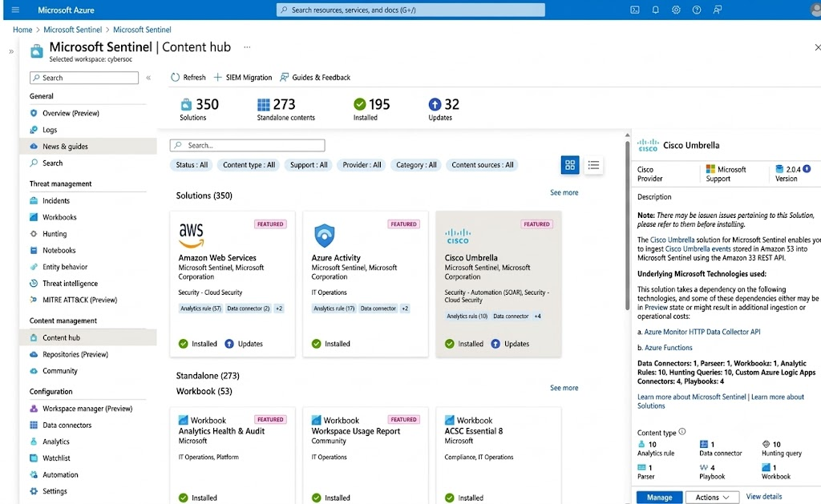This screenshot has width=821, height=504.
Task: Expand the Actions dropdown
Action: click(712, 498)
